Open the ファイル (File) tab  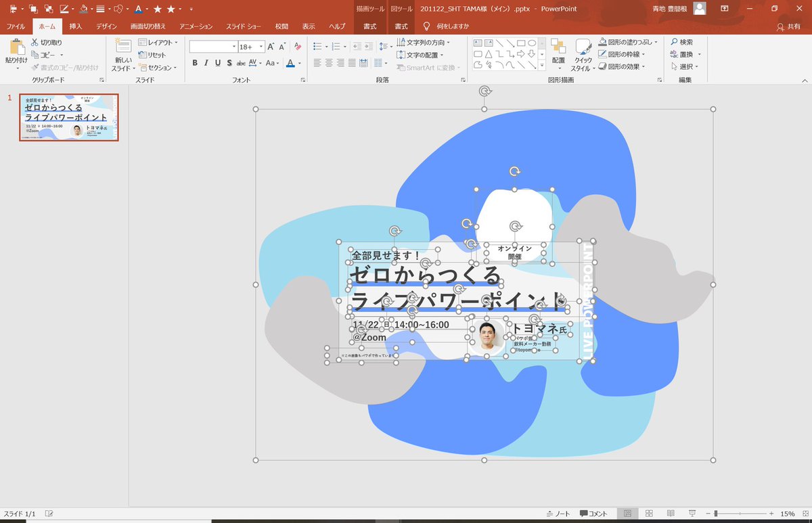(16, 26)
